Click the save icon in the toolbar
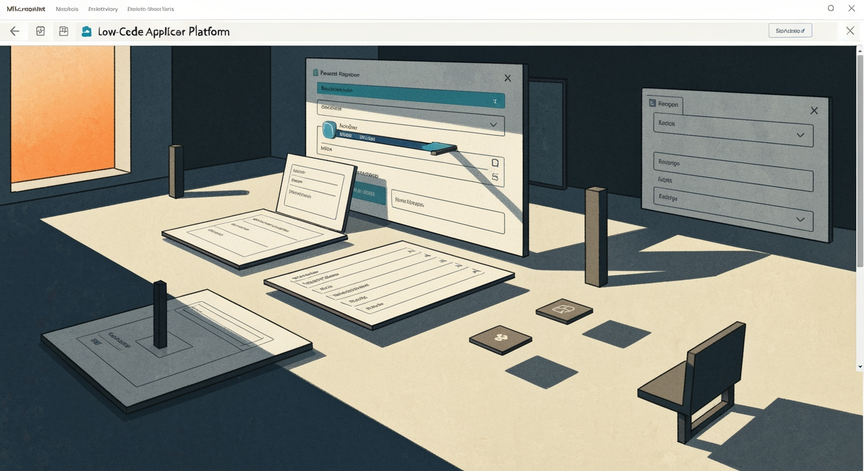The width and height of the screenshot is (864, 471). [63, 31]
